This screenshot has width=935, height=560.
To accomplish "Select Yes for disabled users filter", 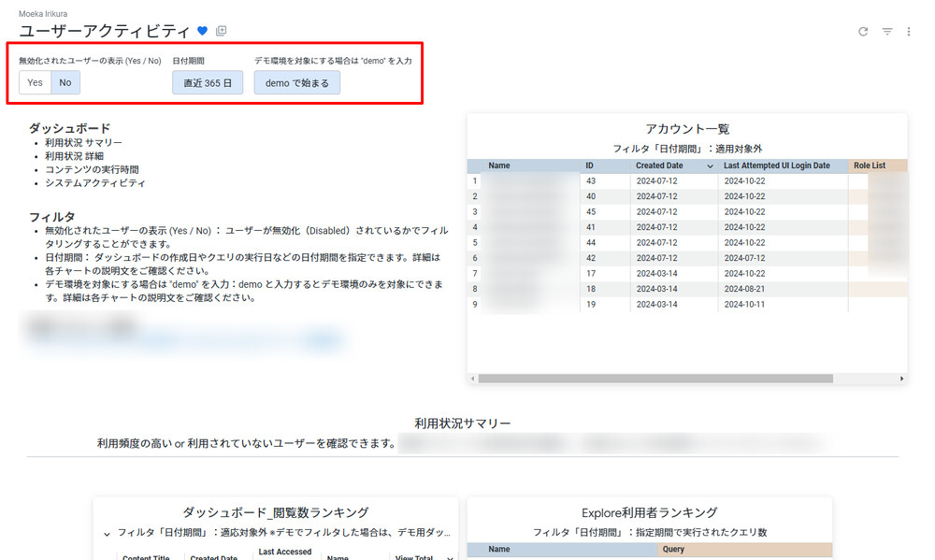I will (x=35, y=82).
